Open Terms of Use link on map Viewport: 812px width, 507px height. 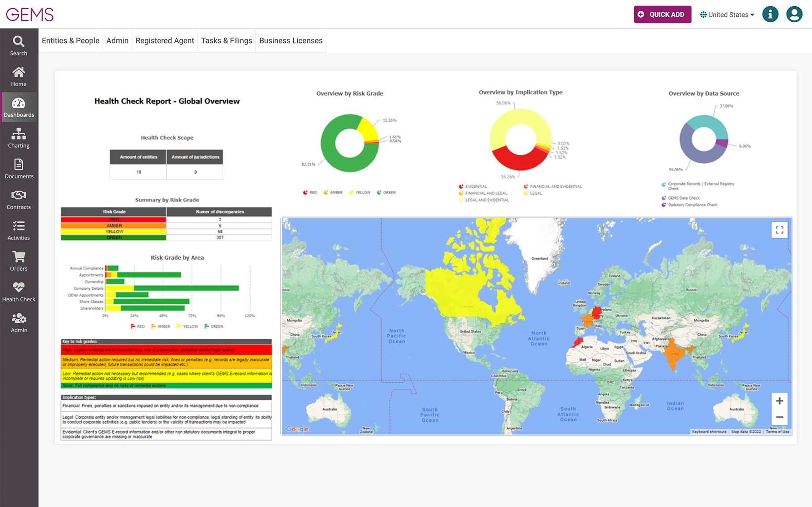coord(778,432)
